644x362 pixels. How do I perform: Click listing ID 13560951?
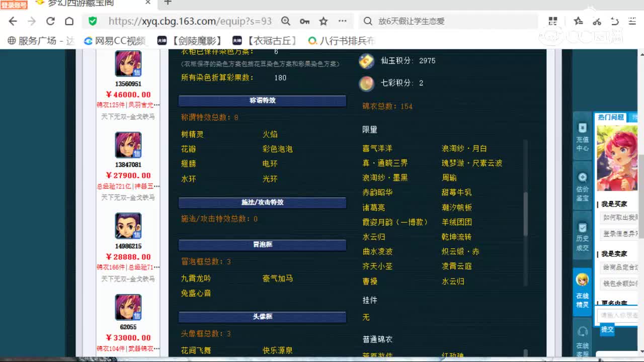click(x=128, y=84)
